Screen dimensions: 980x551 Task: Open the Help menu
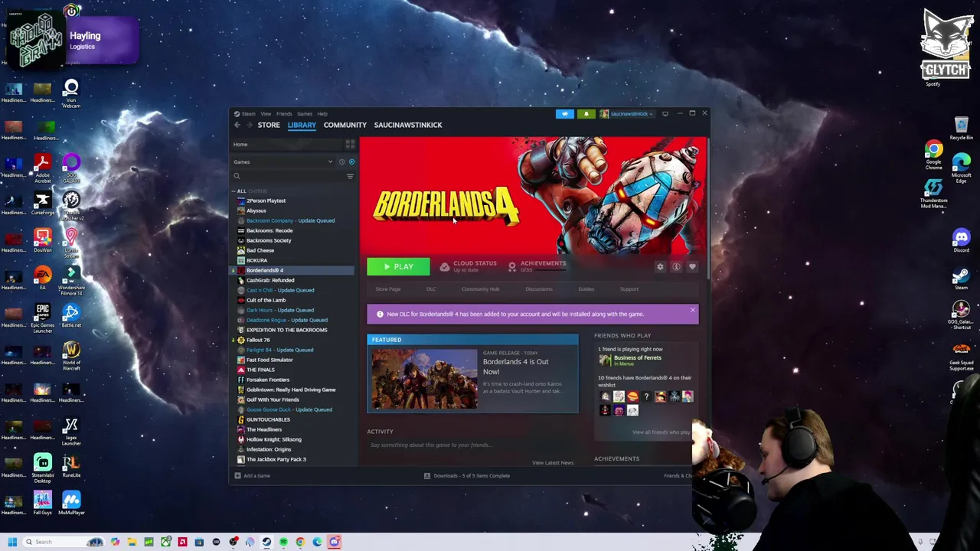[322, 114]
